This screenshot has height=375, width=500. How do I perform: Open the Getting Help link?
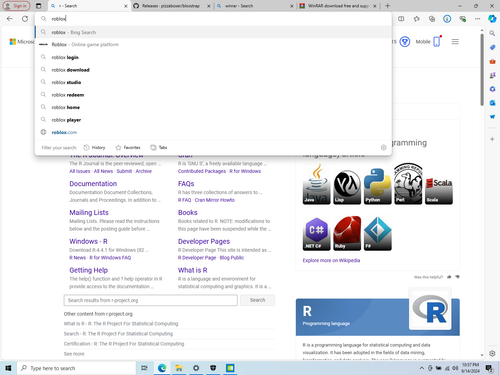(x=89, y=270)
